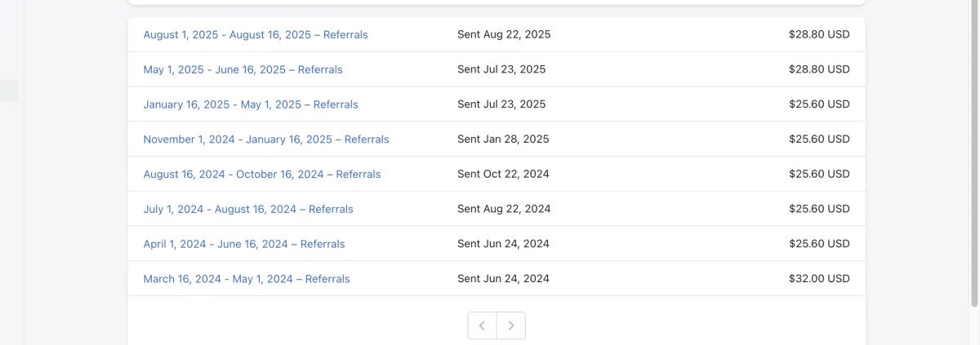
Task: Click the "Sent Aug 22, 2024" status text
Action: 504,210
